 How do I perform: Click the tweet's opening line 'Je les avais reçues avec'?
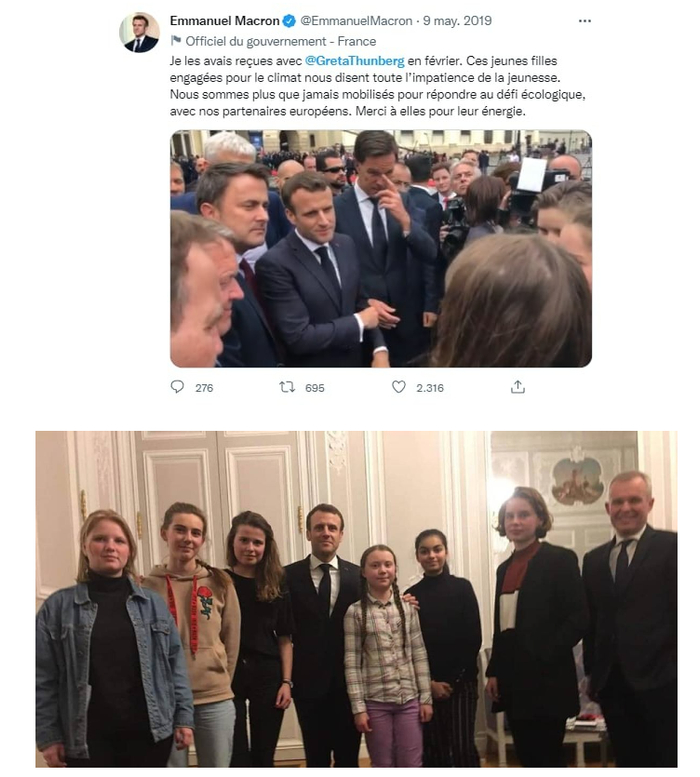click(x=235, y=62)
